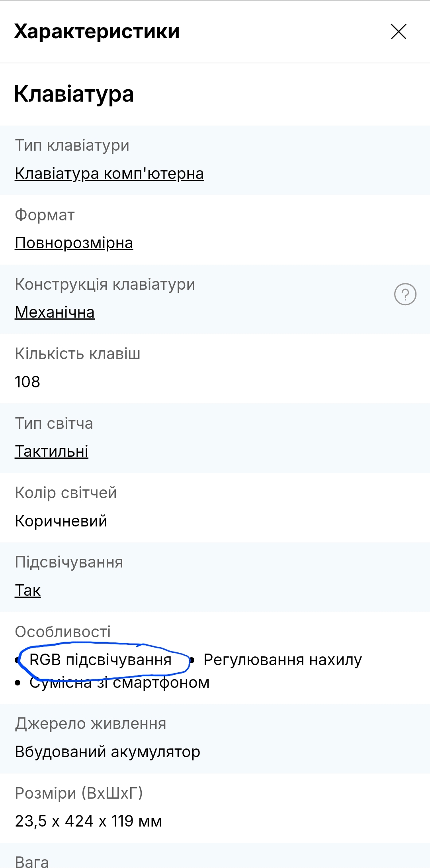Image resolution: width=430 pixels, height=868 pixels.
Task: Click the Вбудований акумулятор value
Action: pyautogui.click(x=107, y=752)
